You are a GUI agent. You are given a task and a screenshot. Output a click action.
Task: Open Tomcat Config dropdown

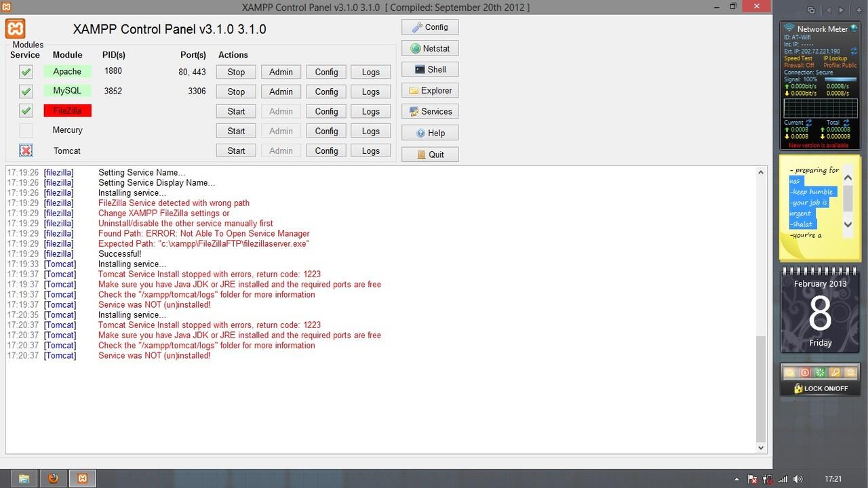pos(326,150)
